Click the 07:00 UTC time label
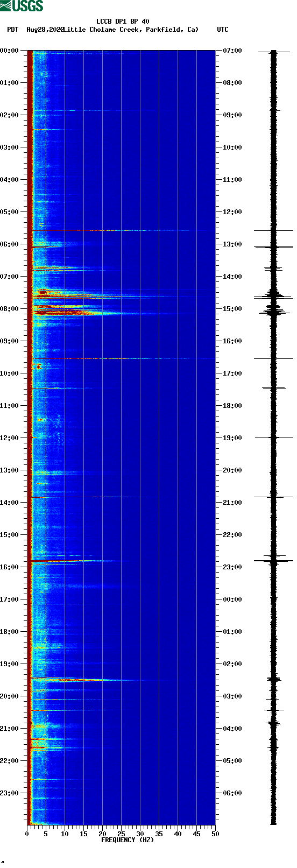 click(232, 51)
